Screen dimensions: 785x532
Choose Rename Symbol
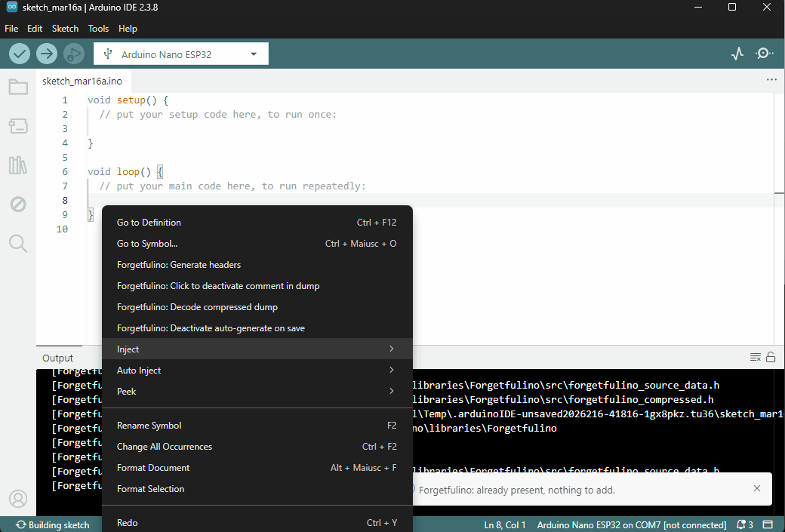pos(257,425)
